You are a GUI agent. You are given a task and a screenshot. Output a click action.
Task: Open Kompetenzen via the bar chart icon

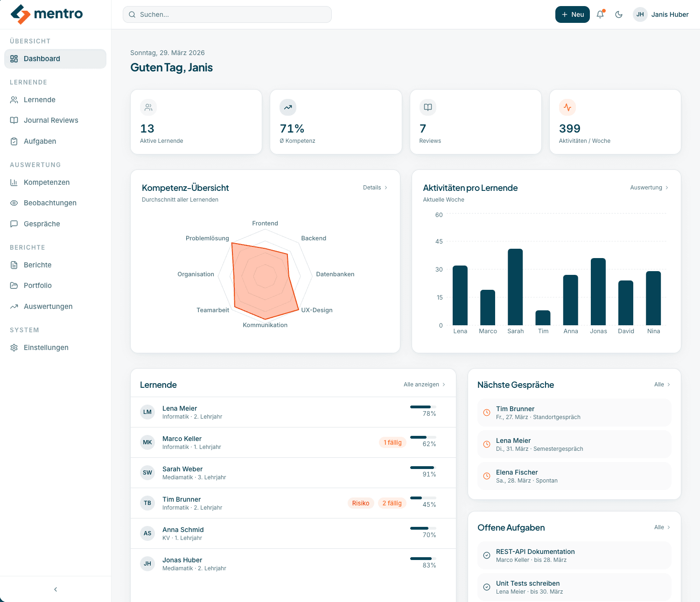(14, 182)
